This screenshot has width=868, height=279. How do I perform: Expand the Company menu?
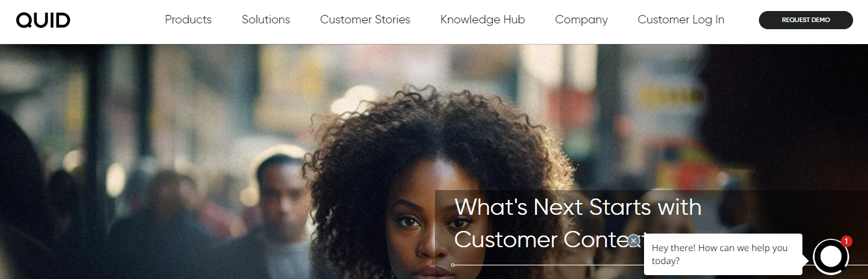coord(581,19)
